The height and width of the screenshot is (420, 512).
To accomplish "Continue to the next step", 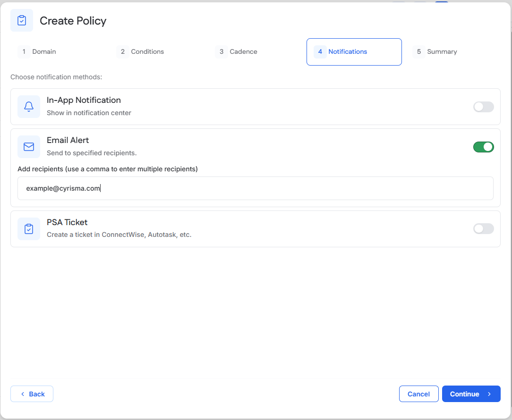I will pyautogui.click(x=471, y=394).
